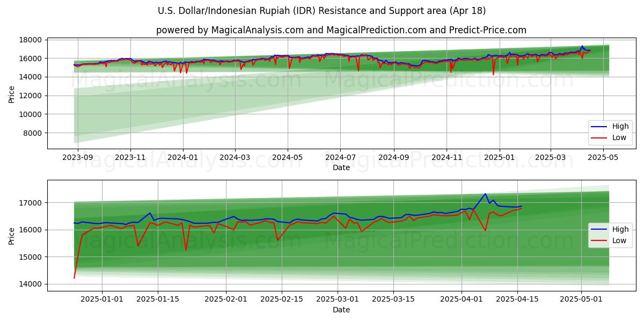Click the 17000 tick label on bottom chart
This screenshot has height=322, width=644.
click(31, 203)
